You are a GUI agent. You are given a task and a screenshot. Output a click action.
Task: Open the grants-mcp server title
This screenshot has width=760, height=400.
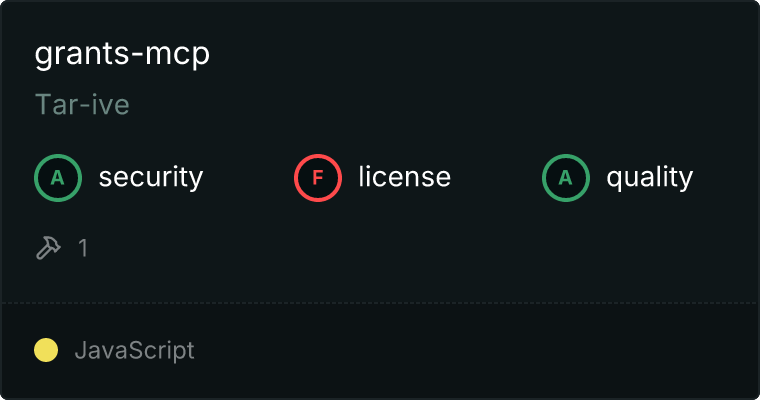122,54
